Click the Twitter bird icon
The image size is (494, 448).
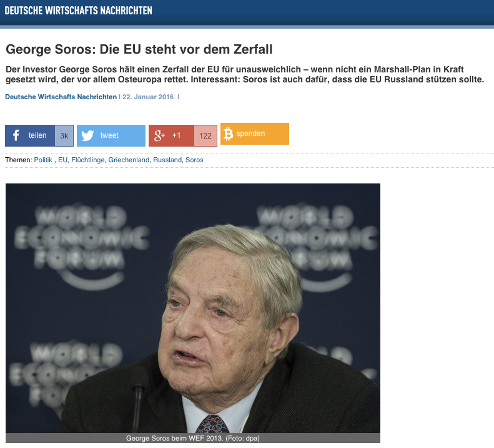(x=87, y=135)
